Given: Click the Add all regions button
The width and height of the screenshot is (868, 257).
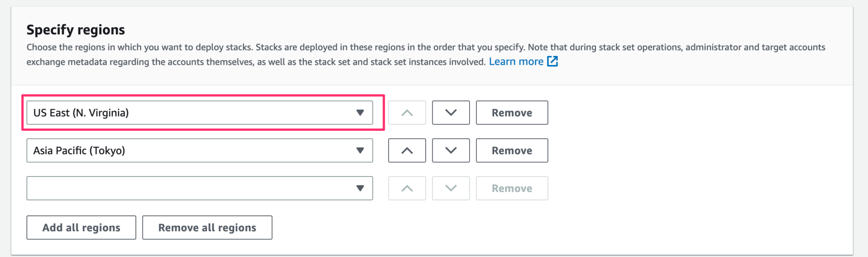Looking at the screenshot, I should [x=81, y=227].
